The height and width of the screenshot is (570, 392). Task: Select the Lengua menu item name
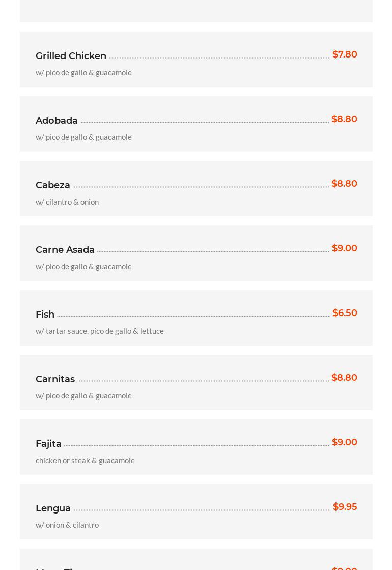pyautogui.click(x=53, y=508)
